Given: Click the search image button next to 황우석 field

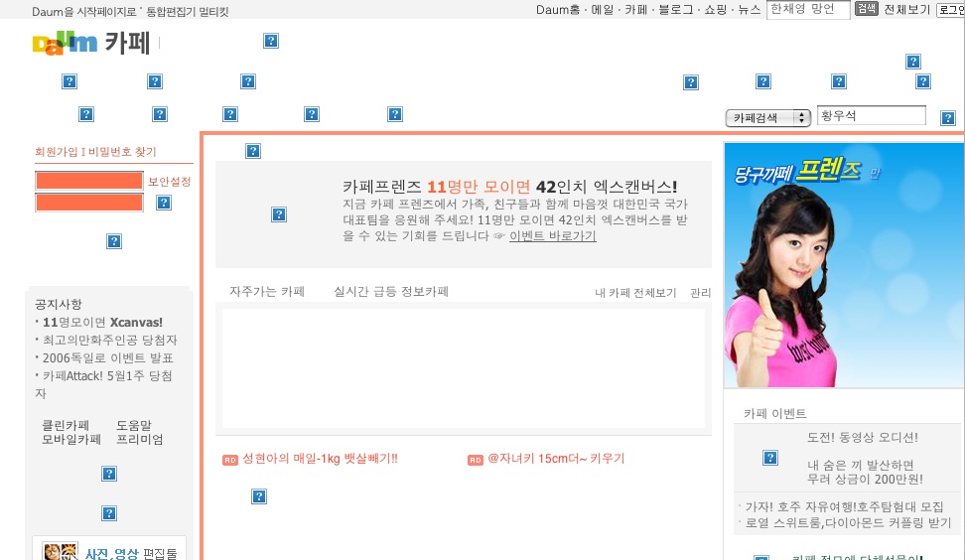Looking at the screenshot, I should pos(948,117).
